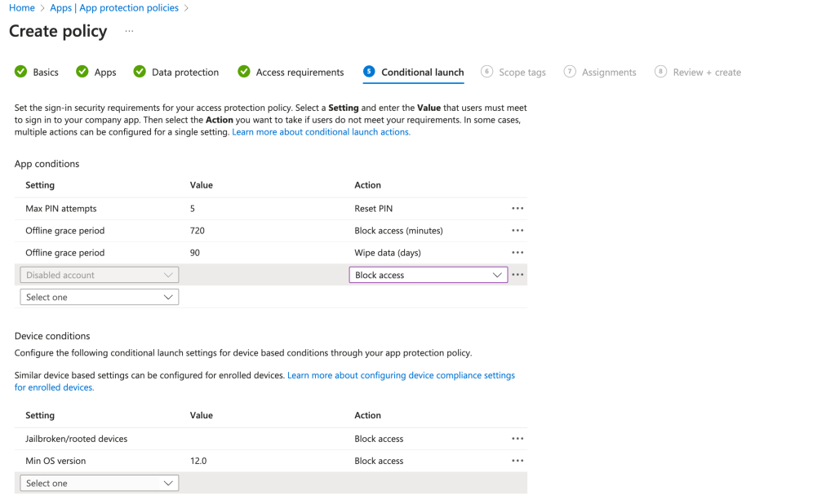
Task: Navigate to Home breadcrumb
Action: coord(22,8)
